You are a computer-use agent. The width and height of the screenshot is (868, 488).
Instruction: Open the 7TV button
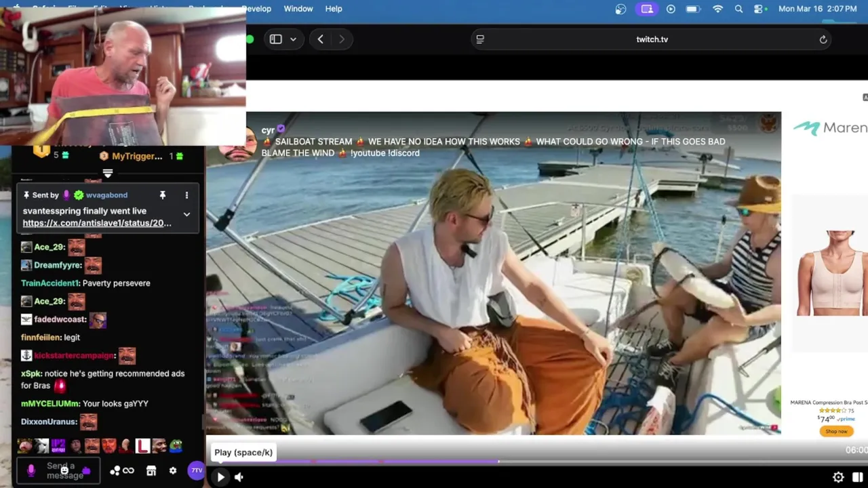[196, 470]
